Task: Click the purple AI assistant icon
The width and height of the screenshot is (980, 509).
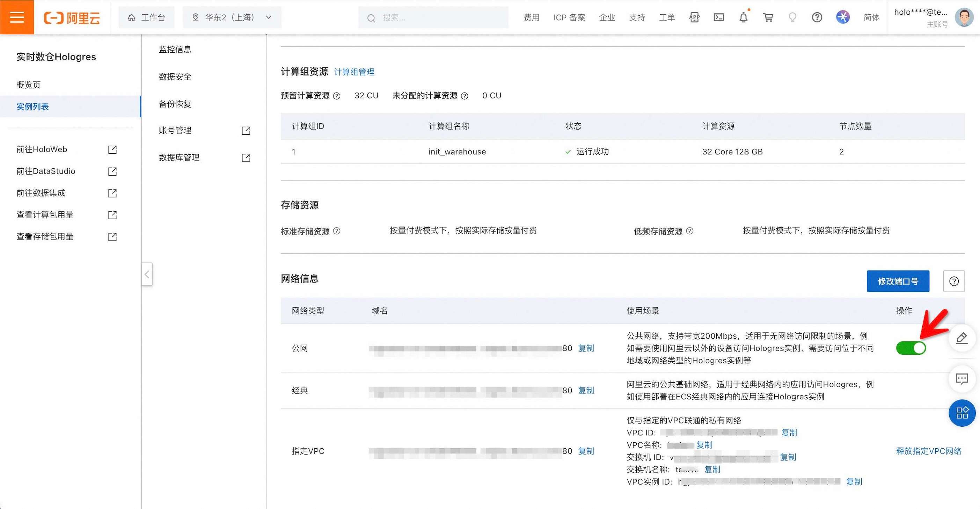Action: [843, 17]
